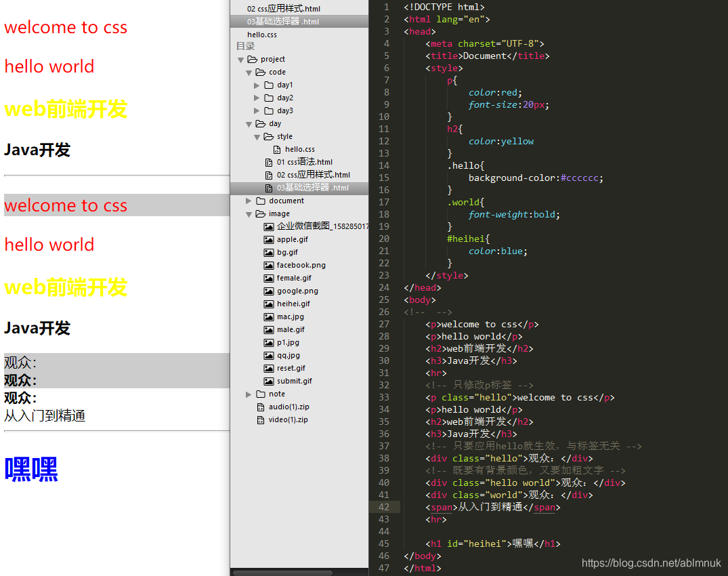The height and width of the screenshot is (576, 728).
Task: Expand the note folder arrow
Action: tap(249, 394)
